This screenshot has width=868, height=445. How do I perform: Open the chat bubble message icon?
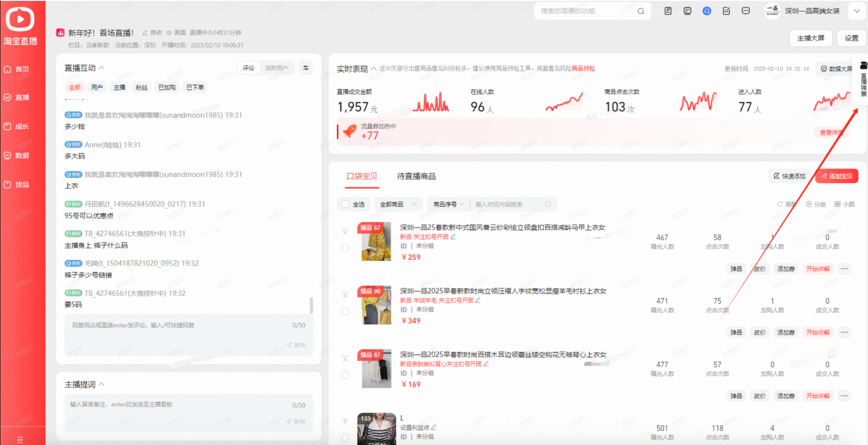click(746, 11)
